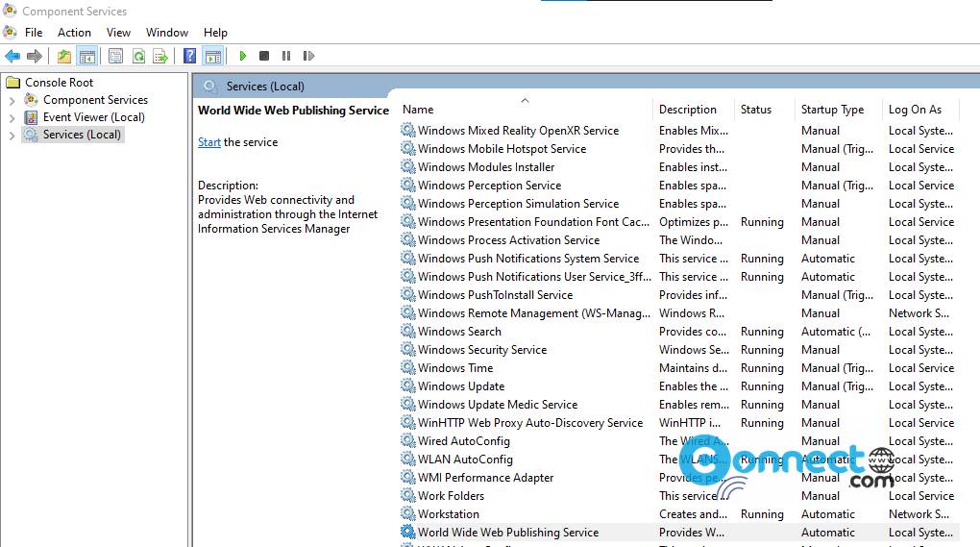The image size is (980, 547).
Task: Open the Action menu
Action: click(74, 33)
